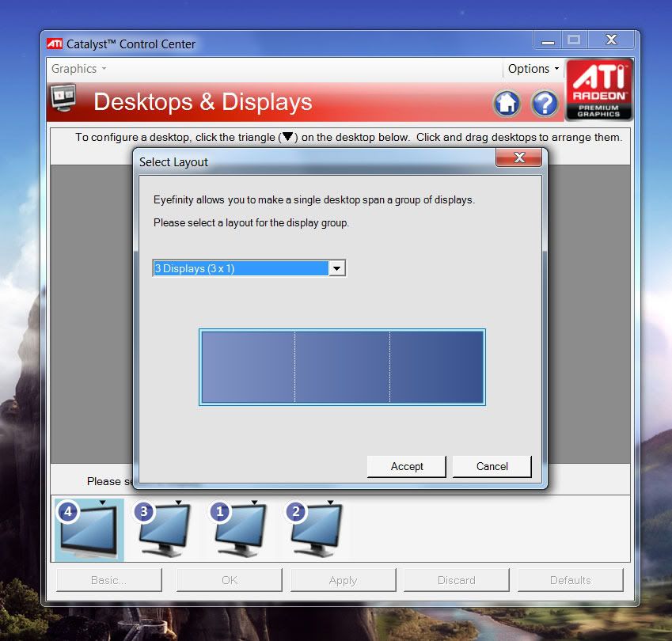The image size is (672, 641).
Task: Open the triangle menu on display 3
Action: (178, 503)
